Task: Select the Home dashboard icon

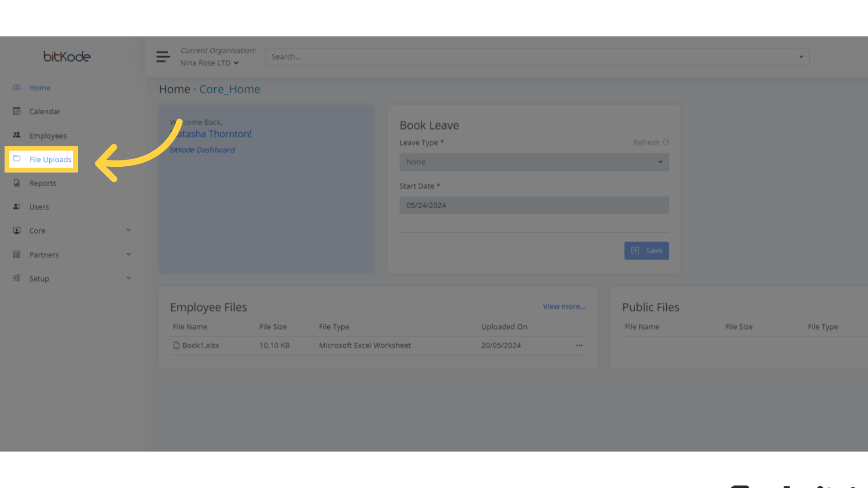Action: [x=16, y=87]
